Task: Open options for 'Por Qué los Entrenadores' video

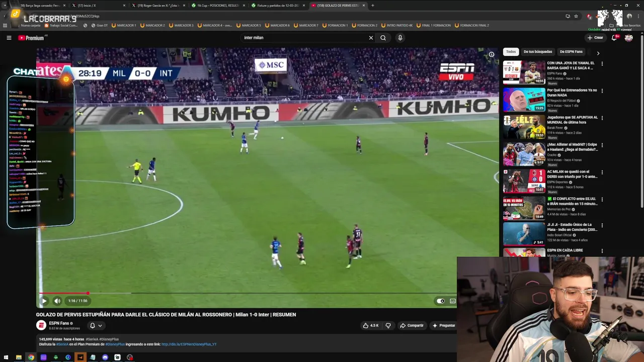Action: [602, 91]
